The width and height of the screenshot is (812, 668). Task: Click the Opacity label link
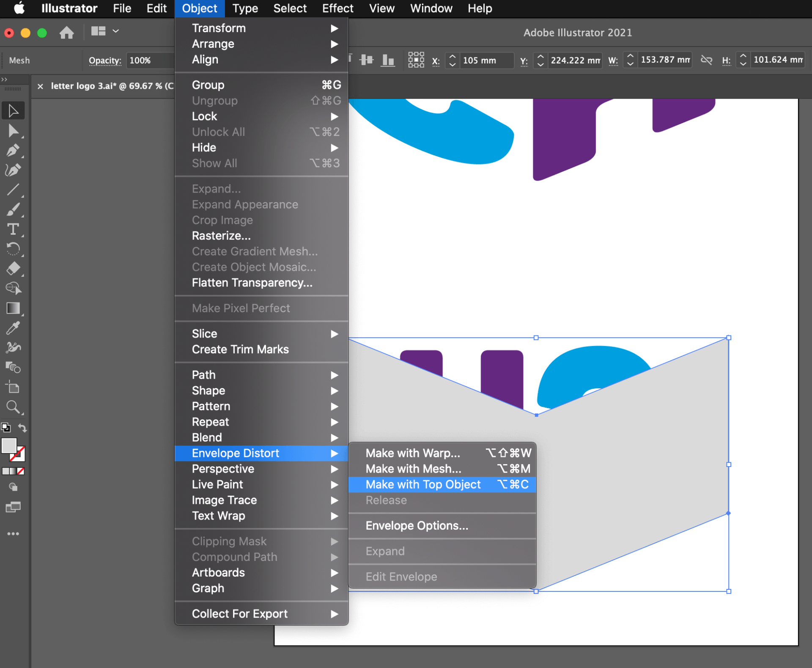(105, 60)
